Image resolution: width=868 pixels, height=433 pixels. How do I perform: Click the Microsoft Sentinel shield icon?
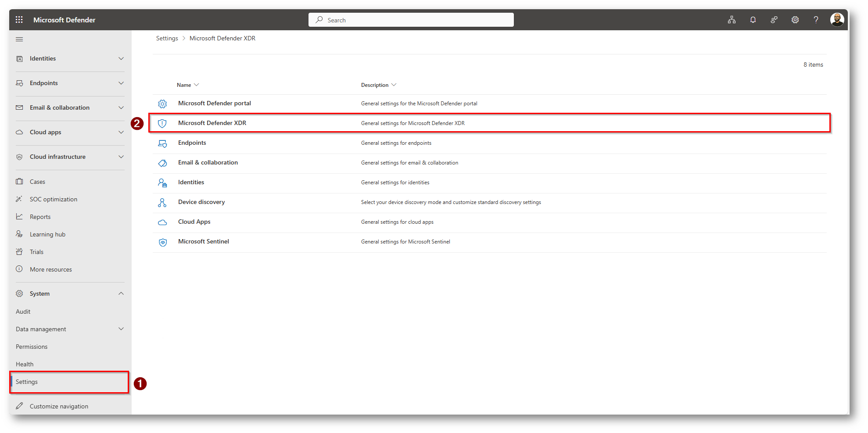pos(162,242)
